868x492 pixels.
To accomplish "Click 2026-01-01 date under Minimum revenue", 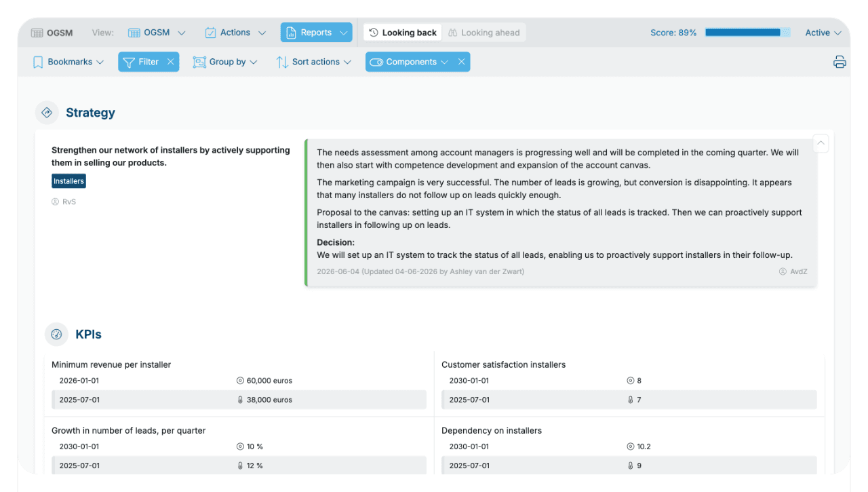I will coord(79,381).
